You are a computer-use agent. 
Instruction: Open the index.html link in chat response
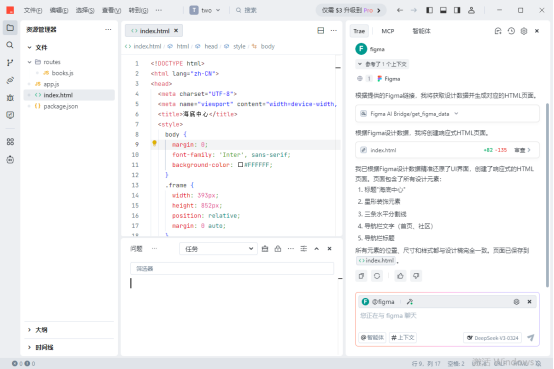[376, 261]
